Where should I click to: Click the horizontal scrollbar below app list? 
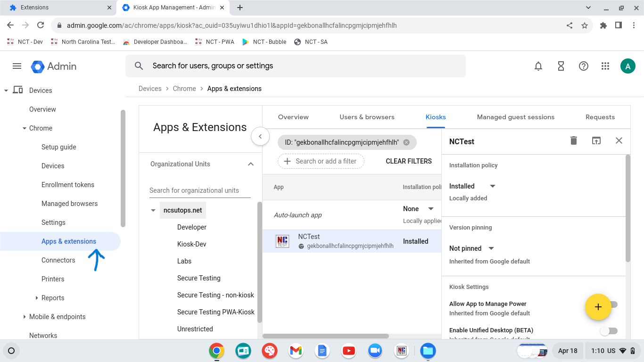pos(326,336)
